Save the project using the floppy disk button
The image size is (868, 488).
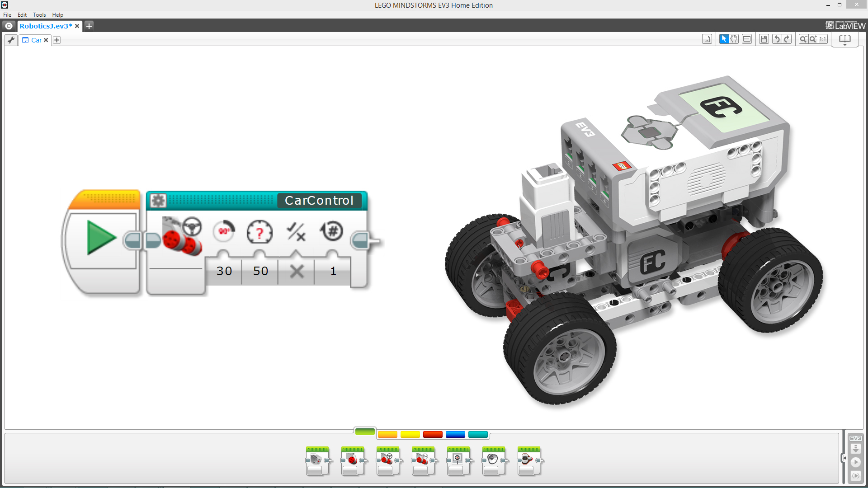pyautogui.click(x=764, y=39)
